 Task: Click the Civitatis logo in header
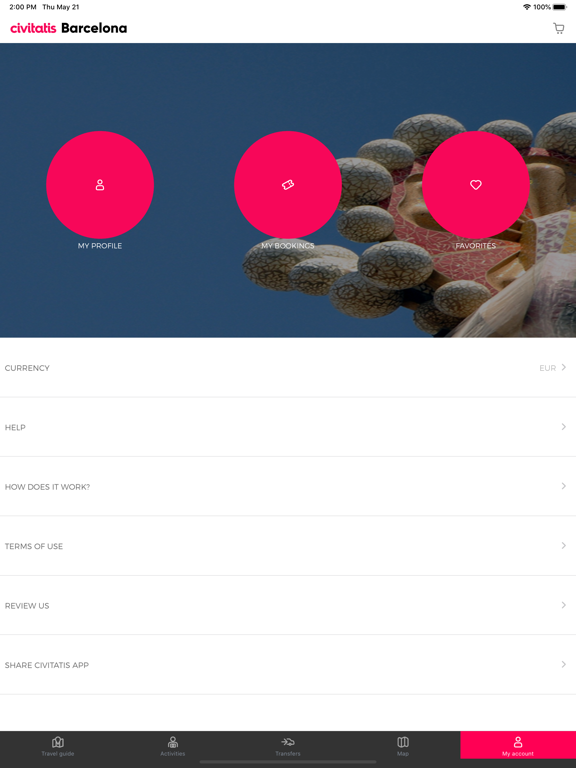coord(33,28)
